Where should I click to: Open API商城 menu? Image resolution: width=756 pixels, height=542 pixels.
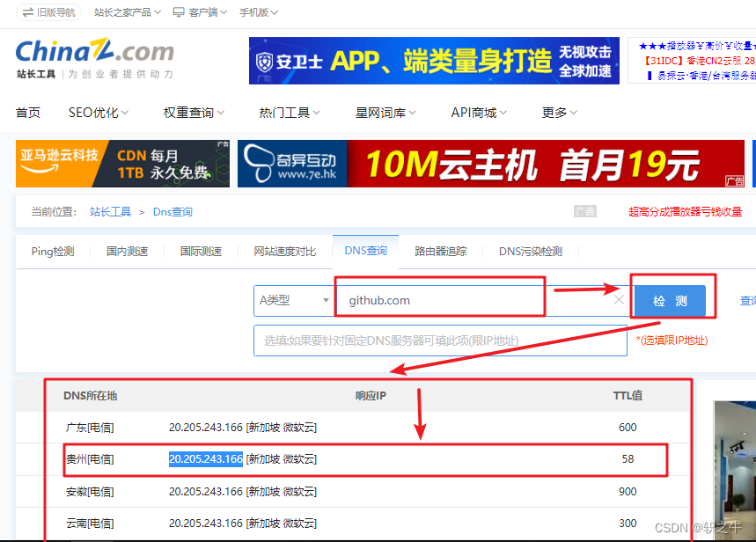(x=479, y=113)
